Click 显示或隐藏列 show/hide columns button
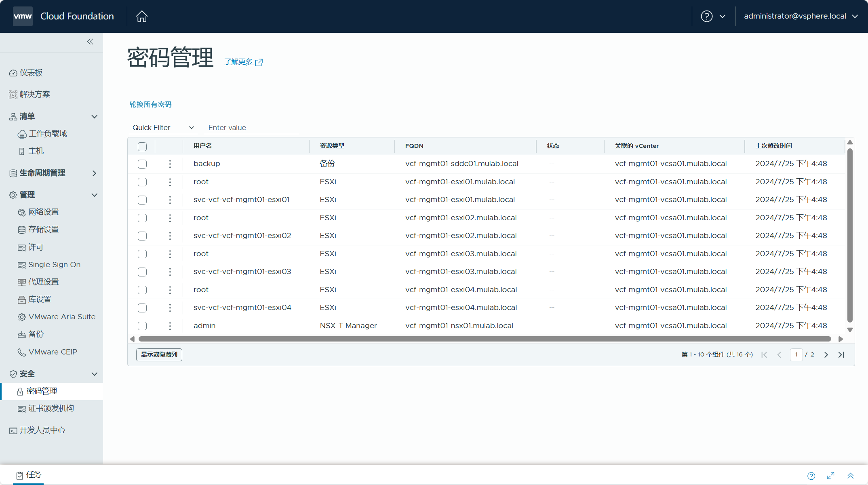Image resolution: width=868 pixels, height=485 pixels. [159, 354]
